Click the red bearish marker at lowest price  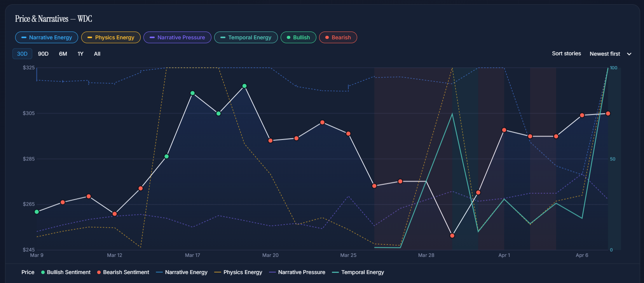(x=452, y=236)
